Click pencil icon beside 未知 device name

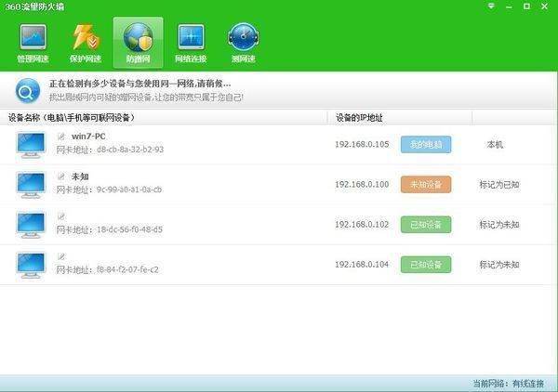tap(61, 176)
